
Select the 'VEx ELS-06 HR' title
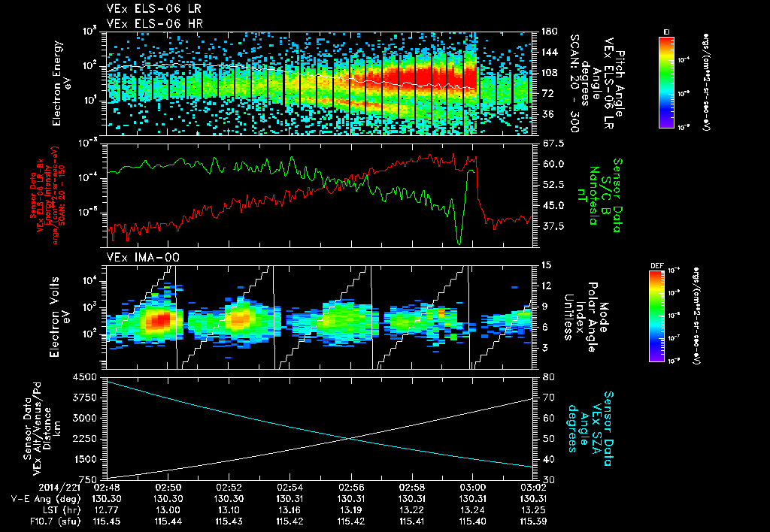(154, 23)
